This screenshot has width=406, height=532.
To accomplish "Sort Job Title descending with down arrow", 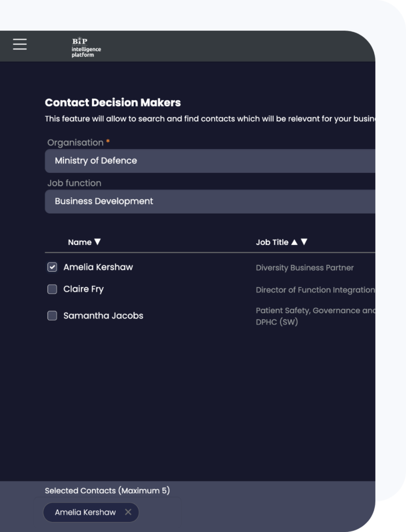I will point(304,242).
